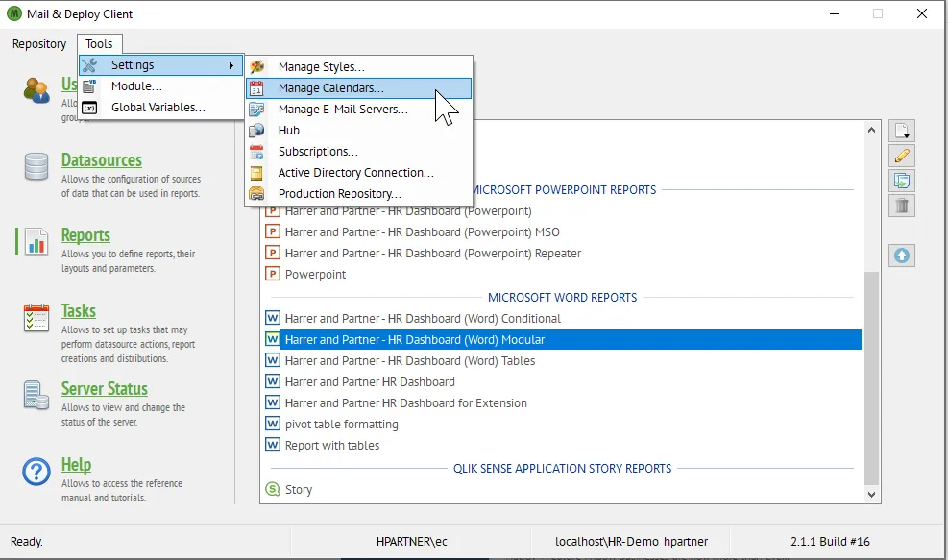
Task: Open the Settings submenu entry
Action: 160,65
